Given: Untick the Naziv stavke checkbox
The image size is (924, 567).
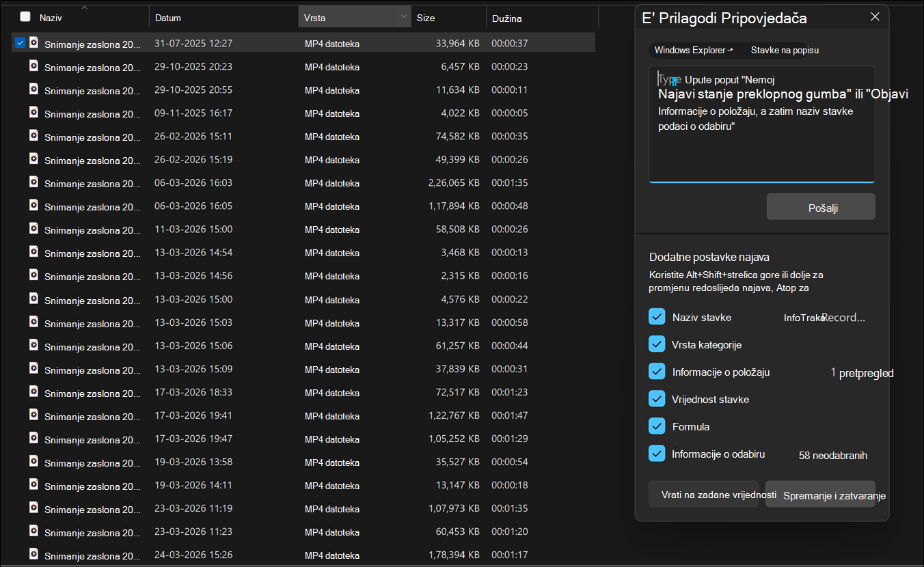Looking at the screenshot, I should [x=657, y=317].
